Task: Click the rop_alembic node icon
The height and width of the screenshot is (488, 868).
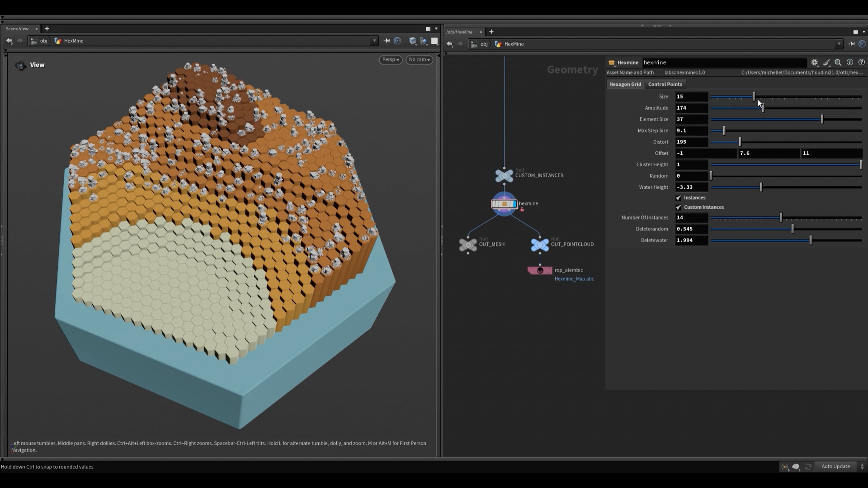Action: pos(540,270)
